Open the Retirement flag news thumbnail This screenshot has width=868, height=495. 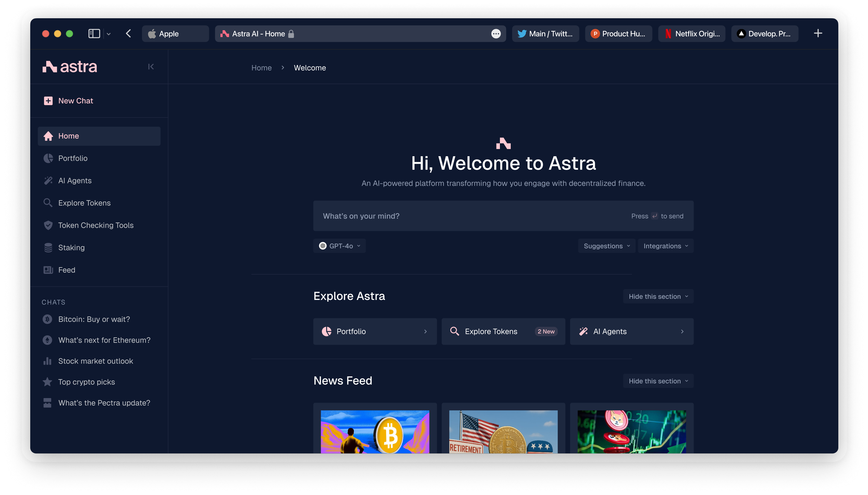click(x=503, y=432)
